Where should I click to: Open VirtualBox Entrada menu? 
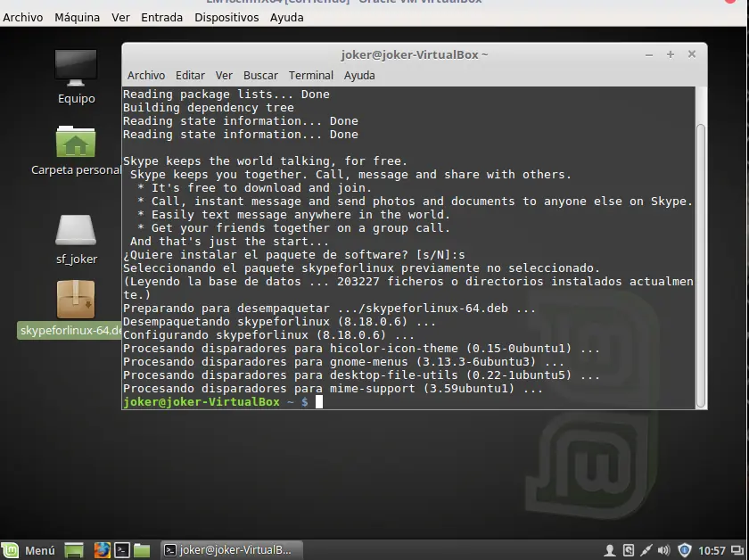coord(162,18)
